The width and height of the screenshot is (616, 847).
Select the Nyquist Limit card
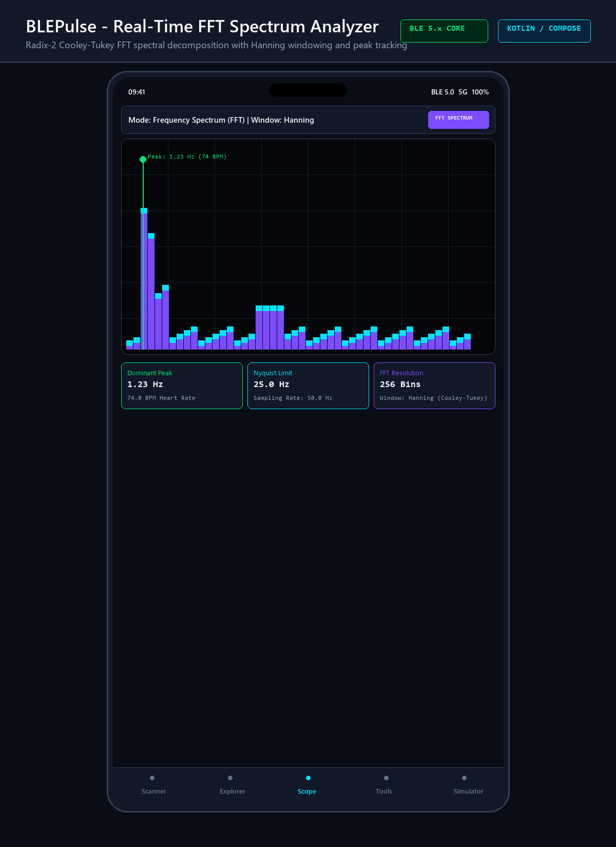coord(308,386)
